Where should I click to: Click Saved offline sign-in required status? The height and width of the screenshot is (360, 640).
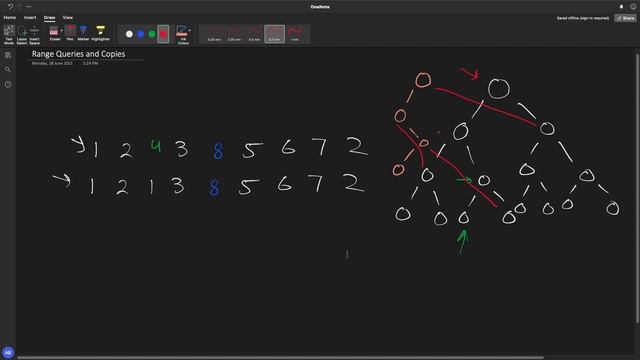point(583,18)
